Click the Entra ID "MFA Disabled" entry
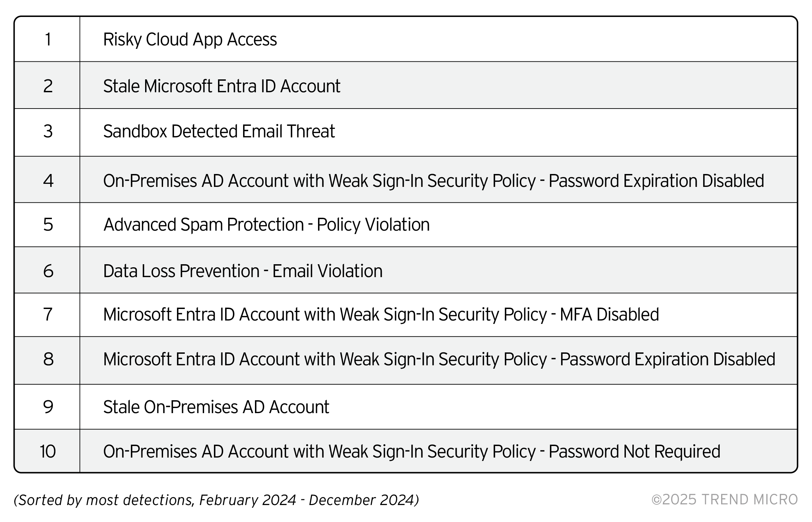This screenshot has width=812, height=522. (381, 314)
